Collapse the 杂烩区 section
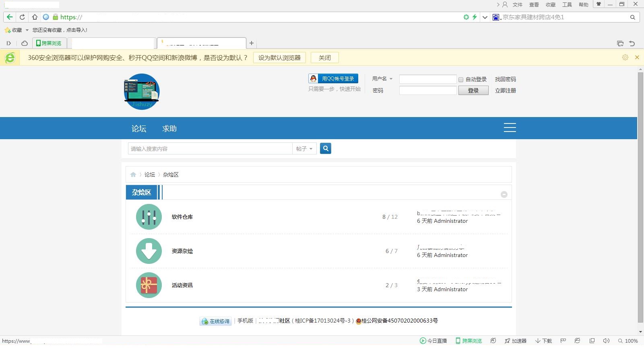 (x=504, y=194)
